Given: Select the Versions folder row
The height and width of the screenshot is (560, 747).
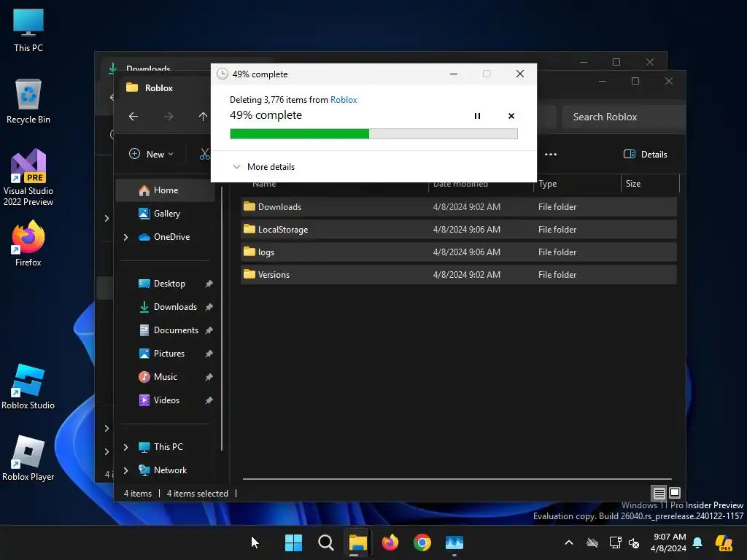Looking at the screenshot, I should pyautogui.click(x=459, y=275).
